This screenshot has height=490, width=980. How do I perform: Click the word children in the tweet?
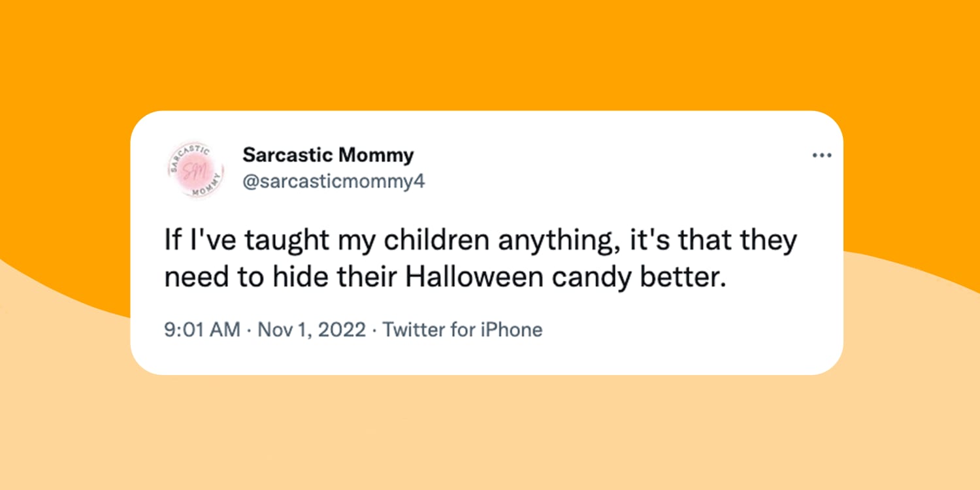pyautogui.click(x=436, y=240)
